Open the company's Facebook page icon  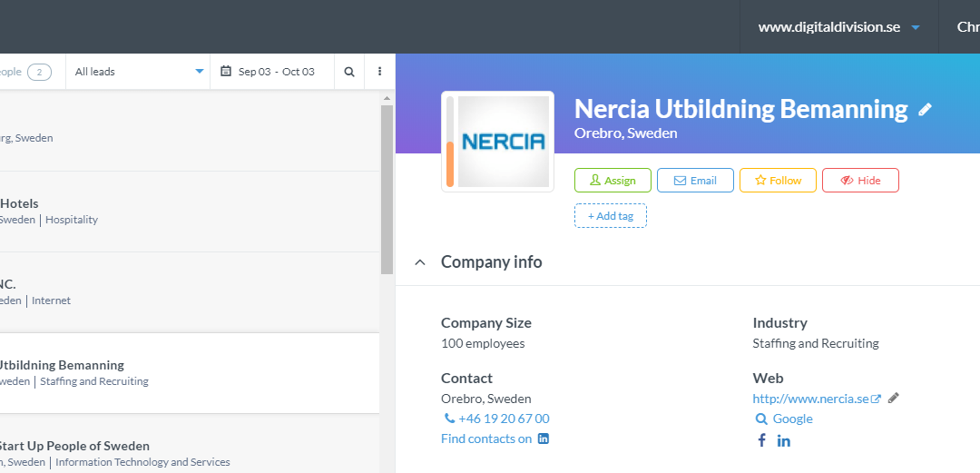761,440
